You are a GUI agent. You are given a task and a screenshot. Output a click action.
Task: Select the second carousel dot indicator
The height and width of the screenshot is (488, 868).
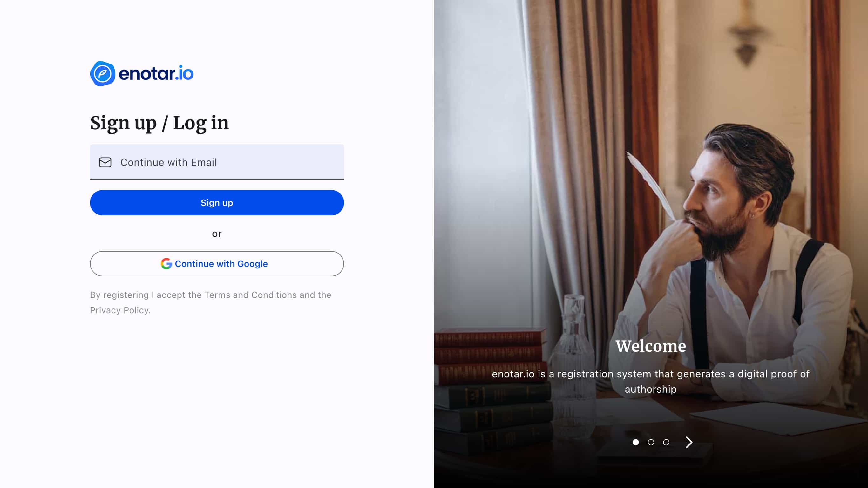[651, 442]
